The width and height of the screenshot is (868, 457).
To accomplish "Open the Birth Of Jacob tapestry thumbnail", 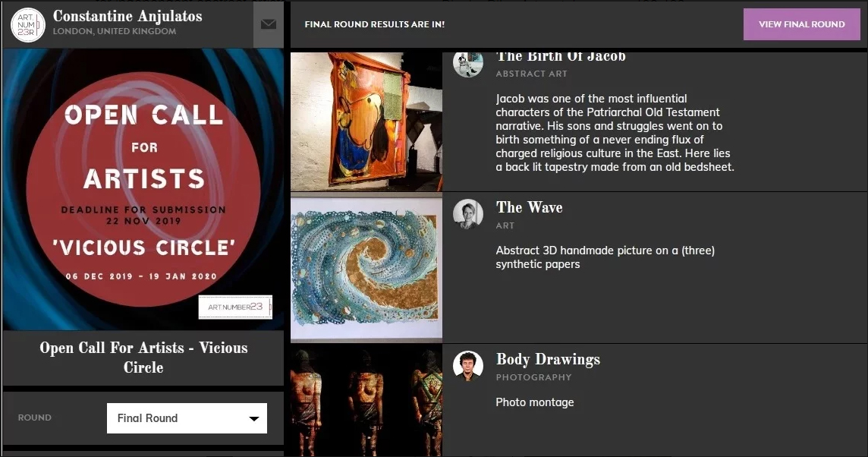I will click(366, 121).
